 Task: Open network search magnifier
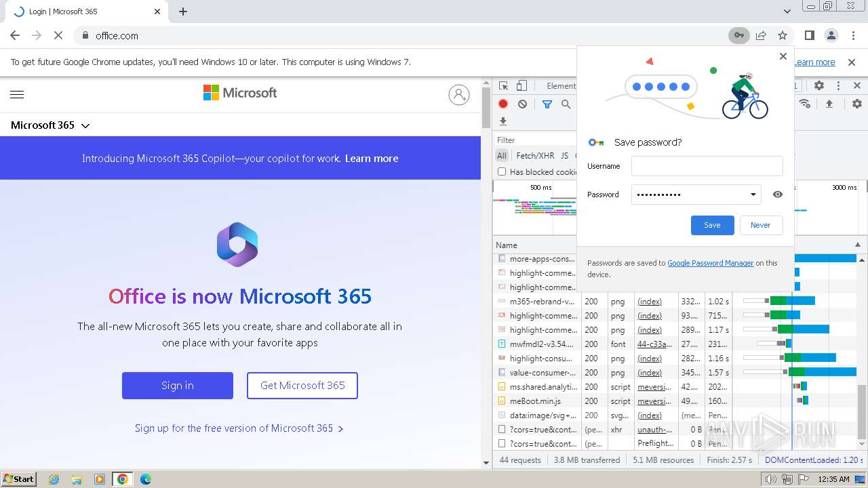[x=566, y=104]
